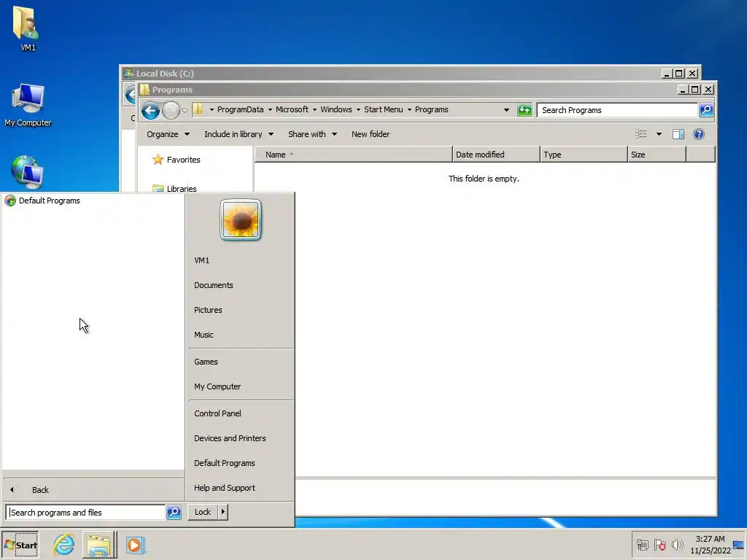Open Pictures from Start menu
This screenshot has width=747, height=560.
(x=208, y=310)
